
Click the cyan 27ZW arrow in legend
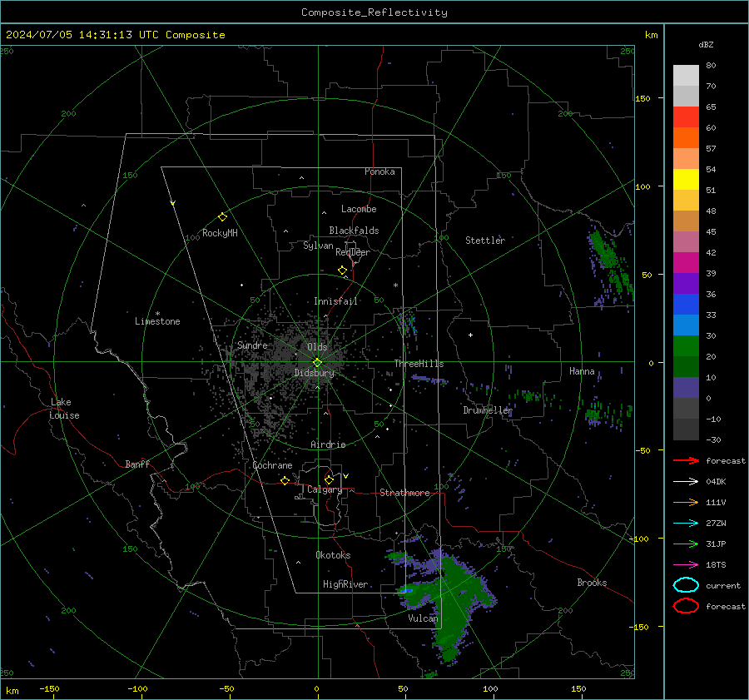686,523
